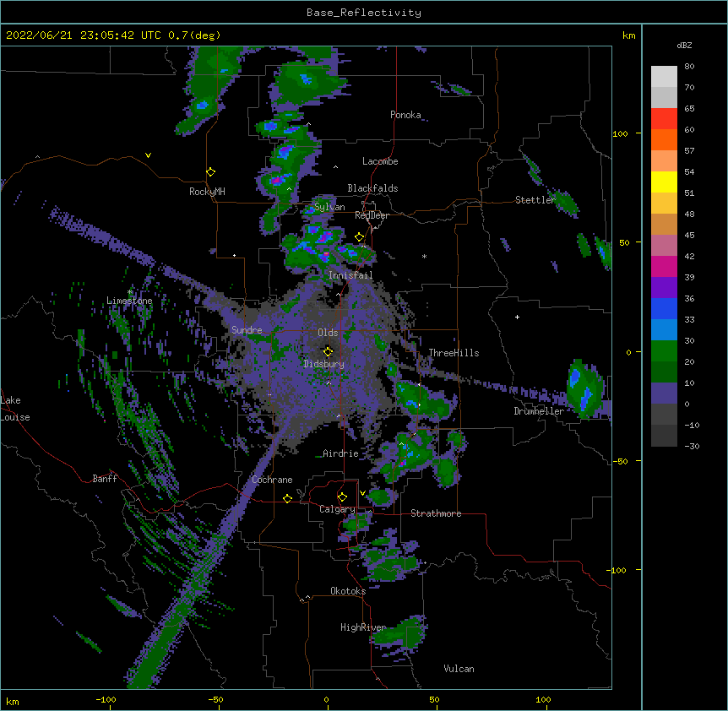Click the Sylvan label

[x=329, y=207]
